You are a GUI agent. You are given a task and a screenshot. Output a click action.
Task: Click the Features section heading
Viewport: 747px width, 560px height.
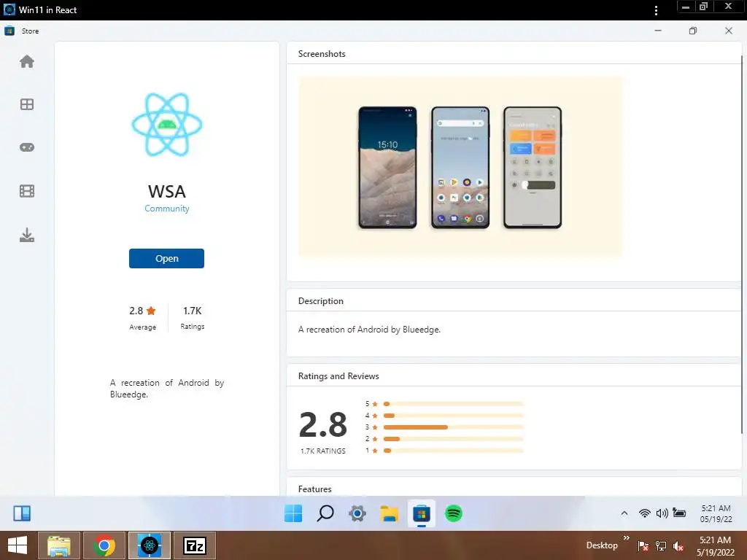(315, 489)
